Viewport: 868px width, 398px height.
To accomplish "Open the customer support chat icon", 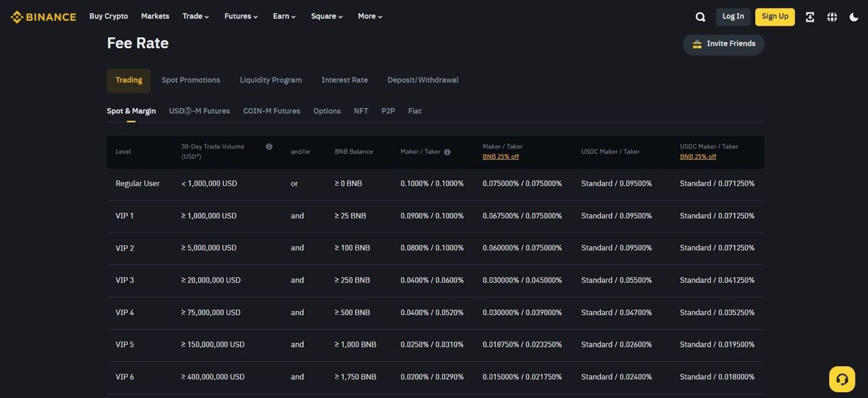I will click(842, 378).
